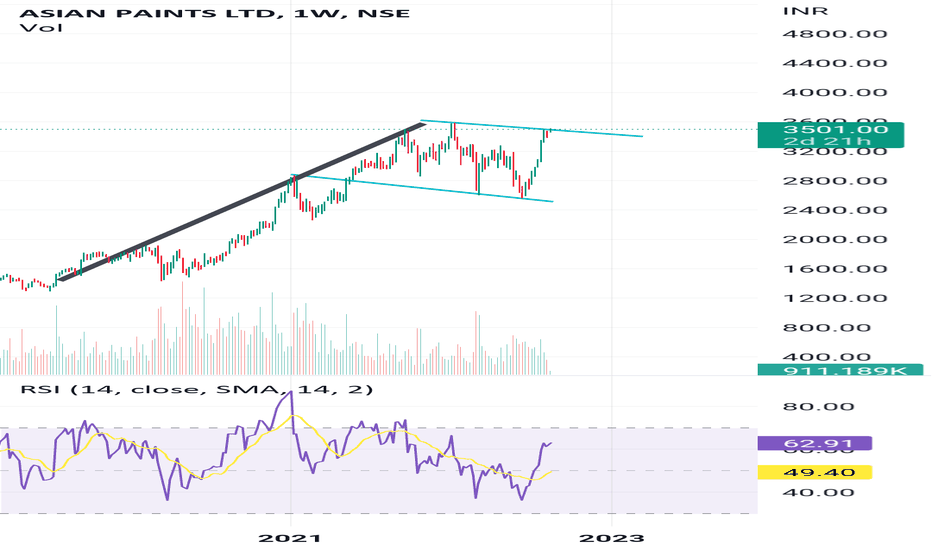Image resolution: width=932 pixels, height=550 pixels.
Task: Click the ASIAN PAINTS LTD chart title
Action: point(215,12)
